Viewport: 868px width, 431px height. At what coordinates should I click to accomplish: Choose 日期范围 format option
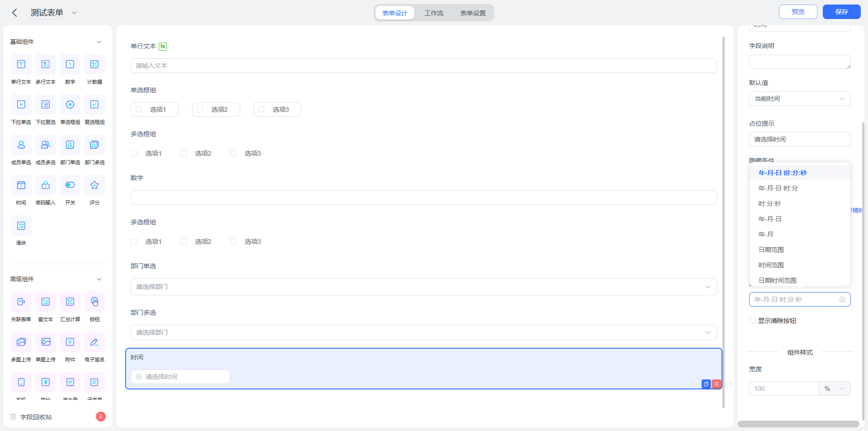pos(800,250)
